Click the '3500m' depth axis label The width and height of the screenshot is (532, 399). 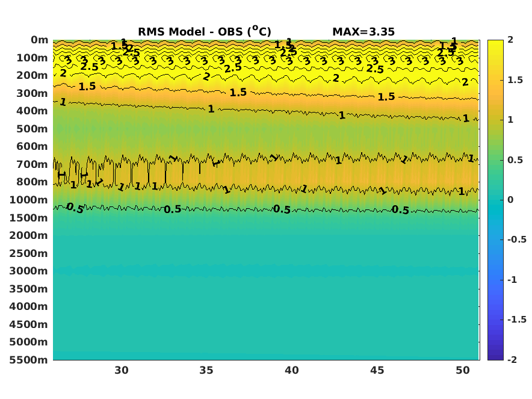tap(28, 289)
